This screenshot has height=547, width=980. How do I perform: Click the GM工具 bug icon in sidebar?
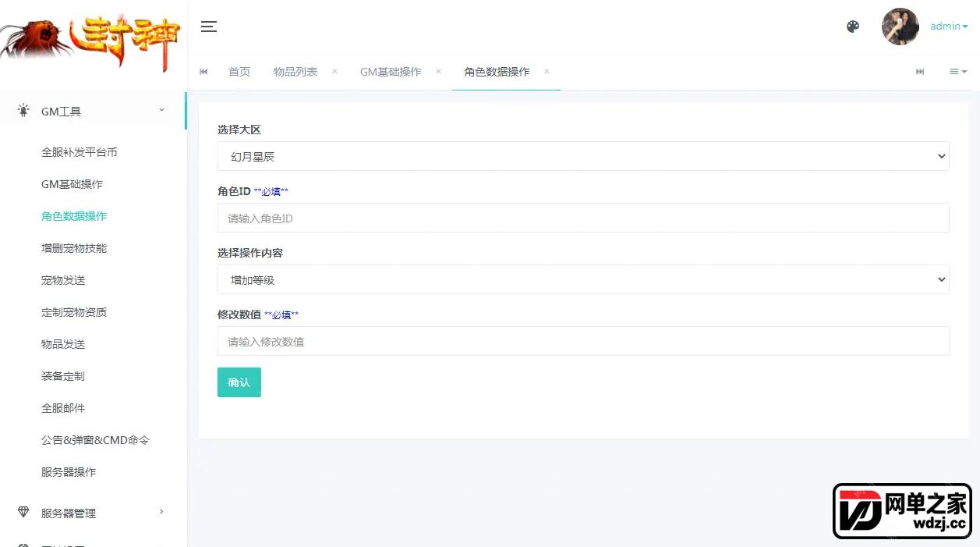tap(23, 111)
